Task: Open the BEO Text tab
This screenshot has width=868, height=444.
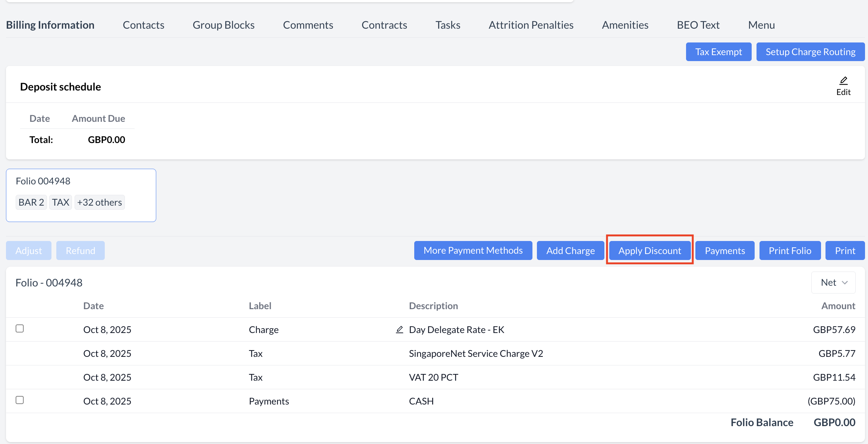Action: (x=698, y=25)
